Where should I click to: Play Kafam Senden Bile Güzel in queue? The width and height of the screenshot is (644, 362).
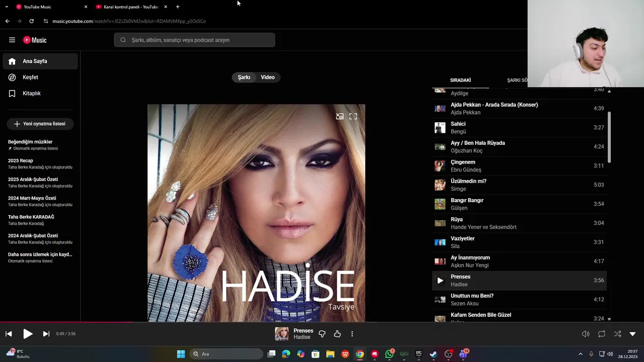pos(519,316)
